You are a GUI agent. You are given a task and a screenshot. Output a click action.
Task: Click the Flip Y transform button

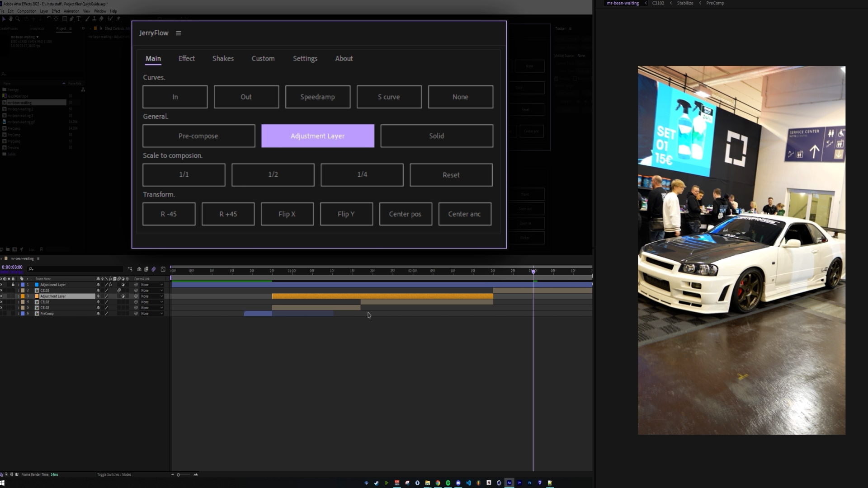click(x=346, y=214)
